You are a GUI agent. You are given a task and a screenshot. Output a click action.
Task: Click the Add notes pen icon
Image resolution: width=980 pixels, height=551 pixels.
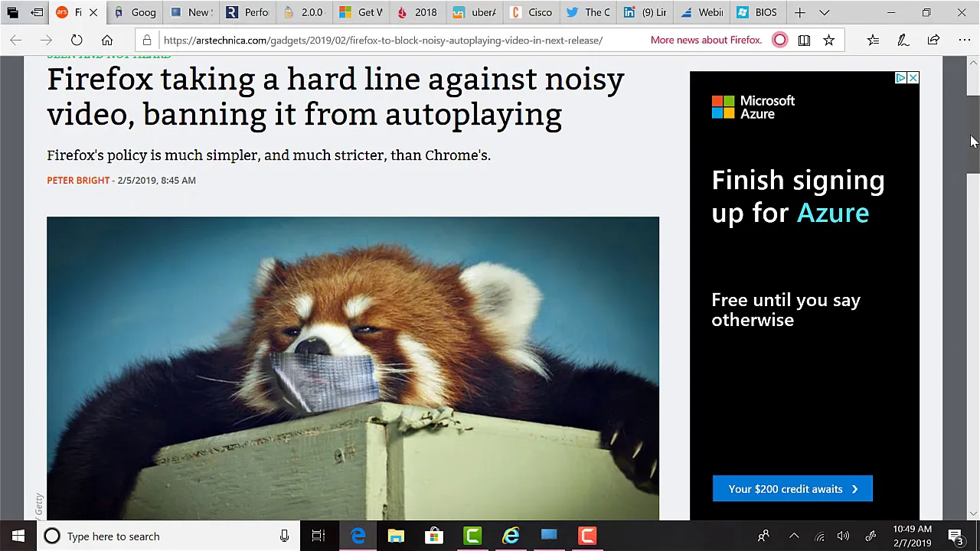click(x=903, y=40)
